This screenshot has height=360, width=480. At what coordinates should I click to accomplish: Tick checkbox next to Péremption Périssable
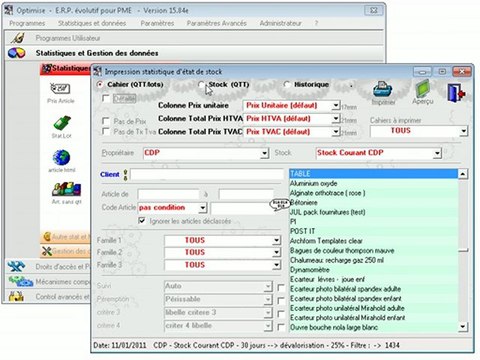point(281,300)
